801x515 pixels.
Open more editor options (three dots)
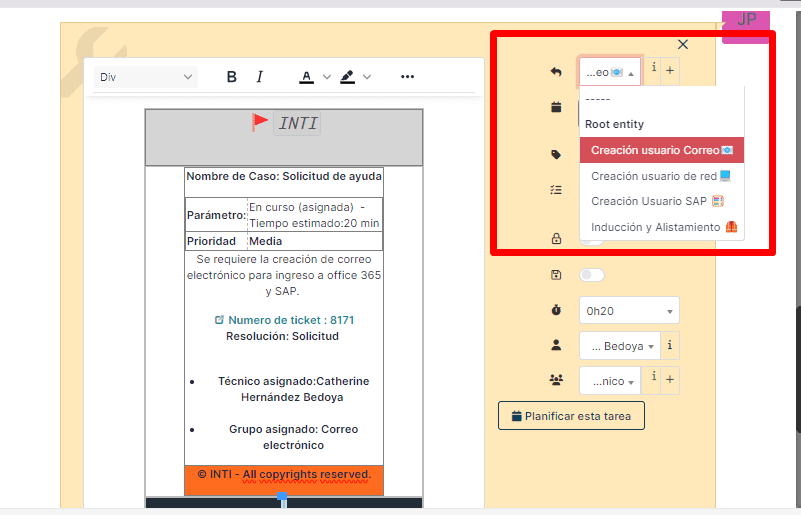click(x=407, y=77)
